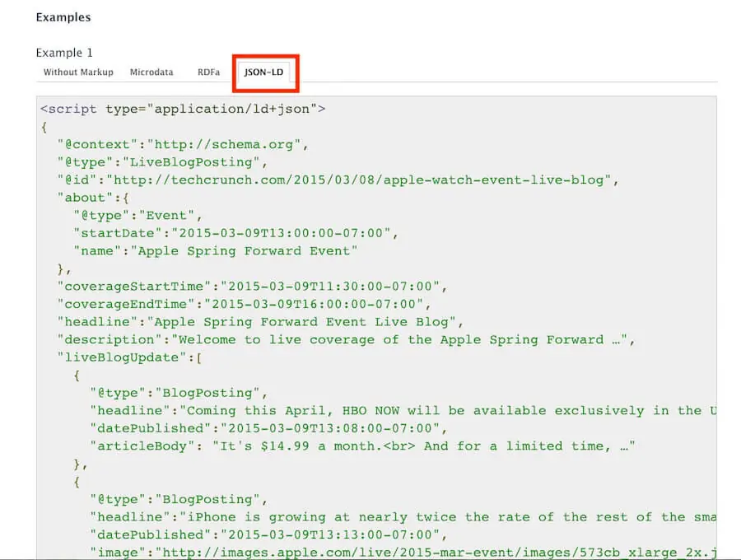Click the "headline" Apple Spring Forward Event Live Blog line
741x560 pixels.
[x=260, y=322]
